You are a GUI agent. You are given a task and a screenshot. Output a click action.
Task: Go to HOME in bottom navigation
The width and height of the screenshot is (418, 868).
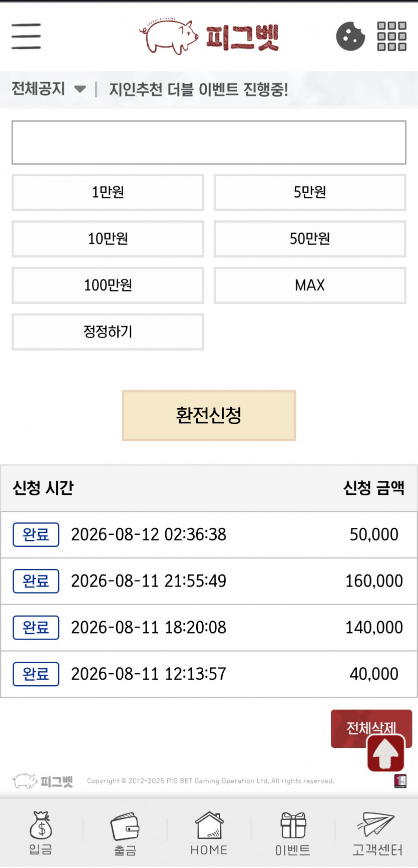pyautogui.click(x=209, y=832)
